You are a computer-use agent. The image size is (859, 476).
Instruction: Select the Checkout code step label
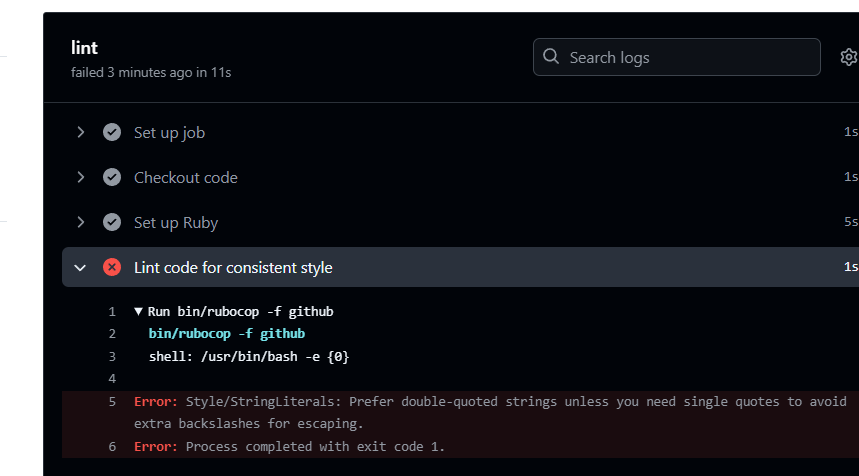pyautogui.click(x=185, y=177)
